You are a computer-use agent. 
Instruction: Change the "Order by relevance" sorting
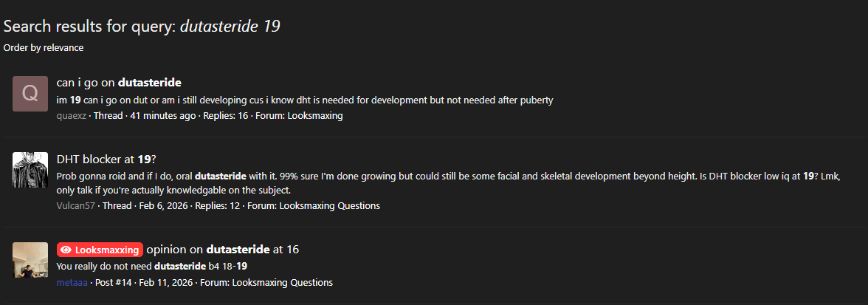coord(44,48)
